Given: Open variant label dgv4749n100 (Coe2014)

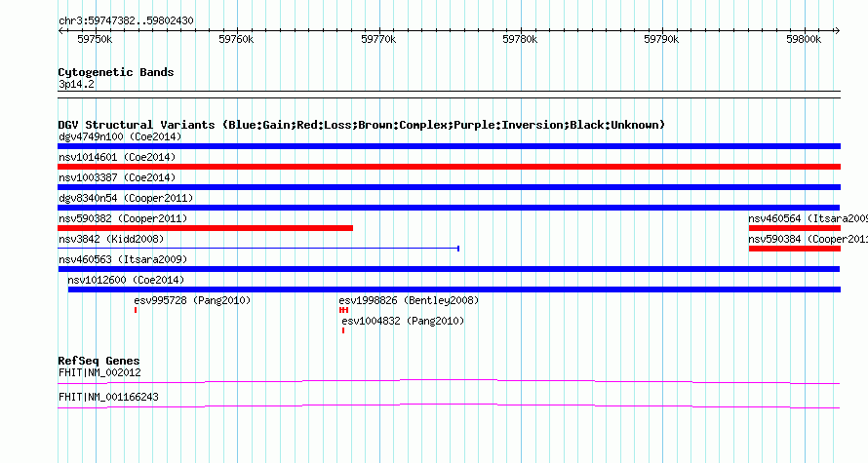Looking at the screenshot, I should click(x=120, y=136).
